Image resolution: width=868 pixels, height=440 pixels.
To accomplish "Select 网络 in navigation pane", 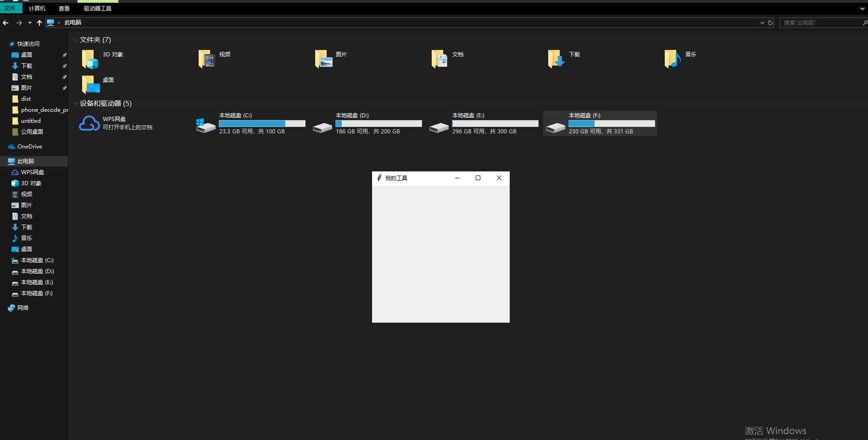I will 23,308.
